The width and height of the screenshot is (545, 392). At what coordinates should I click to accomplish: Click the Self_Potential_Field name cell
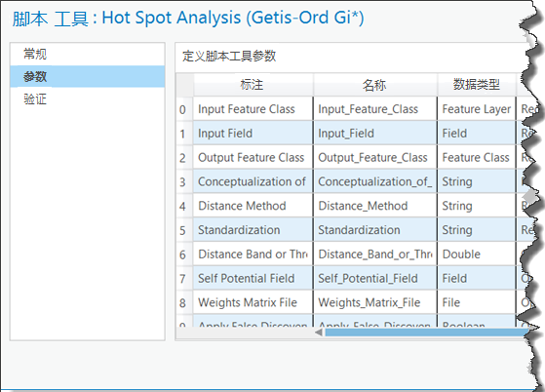point(375,278)
